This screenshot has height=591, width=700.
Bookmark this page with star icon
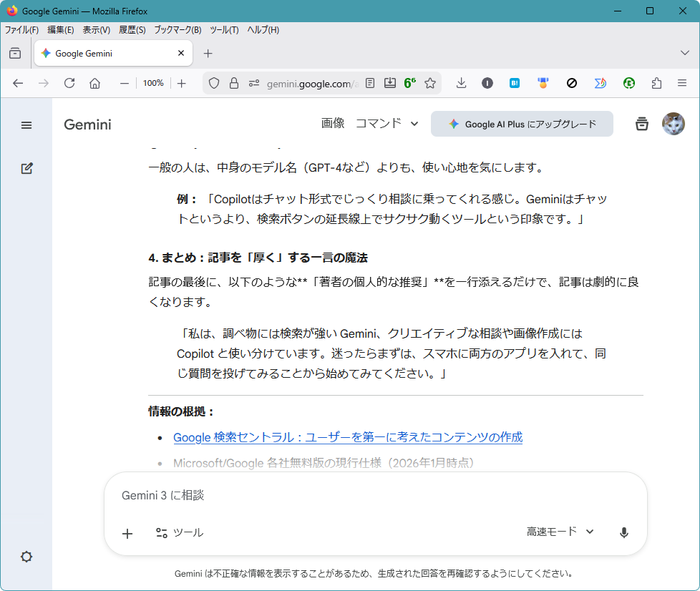pyautogui.click(x=430, y=83)
